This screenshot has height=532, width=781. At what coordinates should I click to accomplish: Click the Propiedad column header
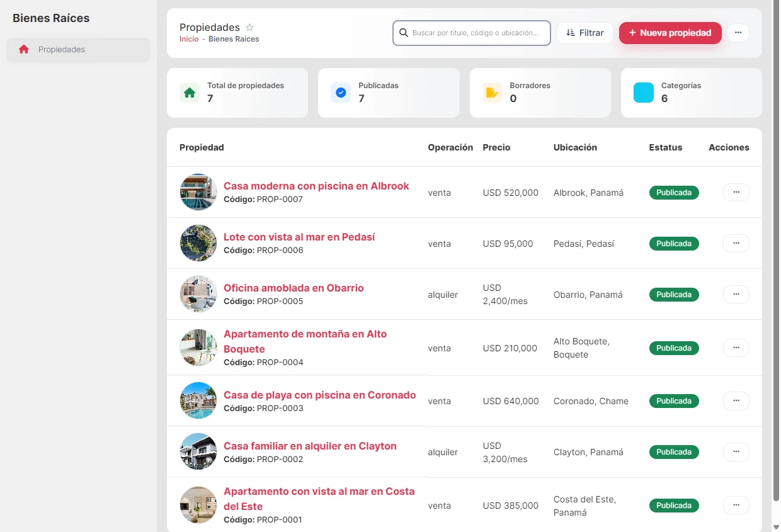click(202, 147)
